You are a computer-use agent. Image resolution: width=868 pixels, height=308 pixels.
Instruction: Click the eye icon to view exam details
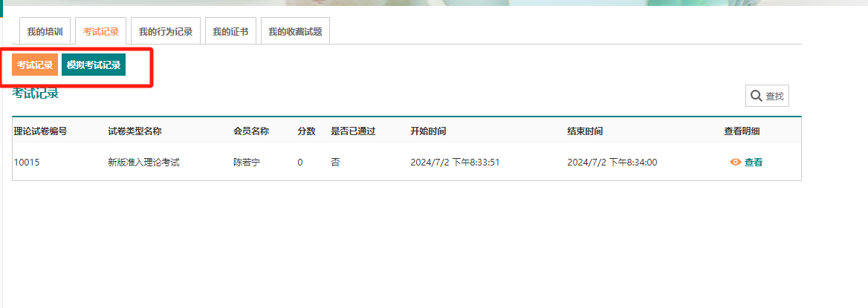[x=735, y=163]
